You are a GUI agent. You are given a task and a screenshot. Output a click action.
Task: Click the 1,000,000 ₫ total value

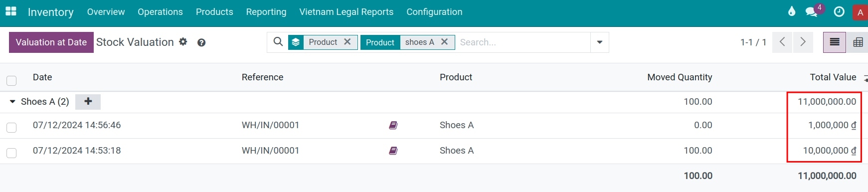click(832, 125)
